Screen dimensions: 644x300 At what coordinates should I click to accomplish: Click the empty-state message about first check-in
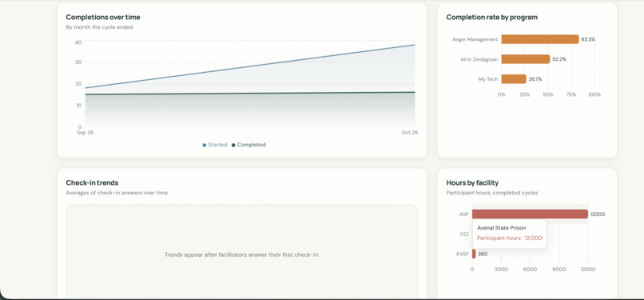pos(242,254)
